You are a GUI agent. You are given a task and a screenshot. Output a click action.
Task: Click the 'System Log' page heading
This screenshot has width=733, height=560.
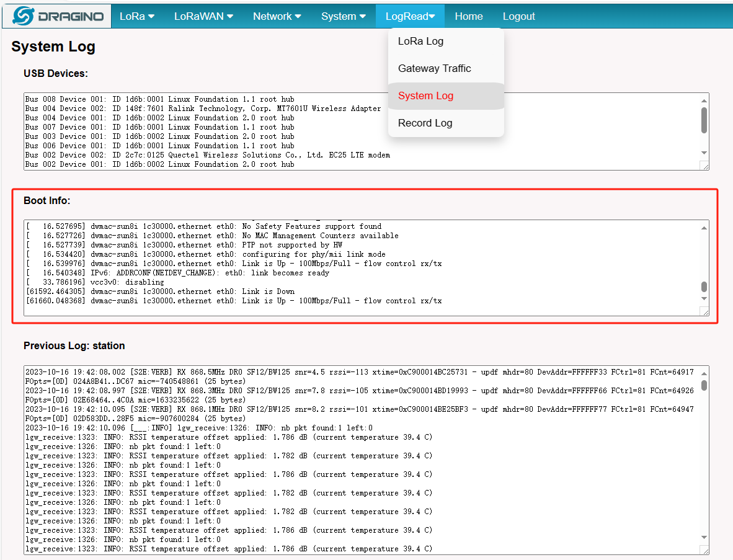pos(53,47)
